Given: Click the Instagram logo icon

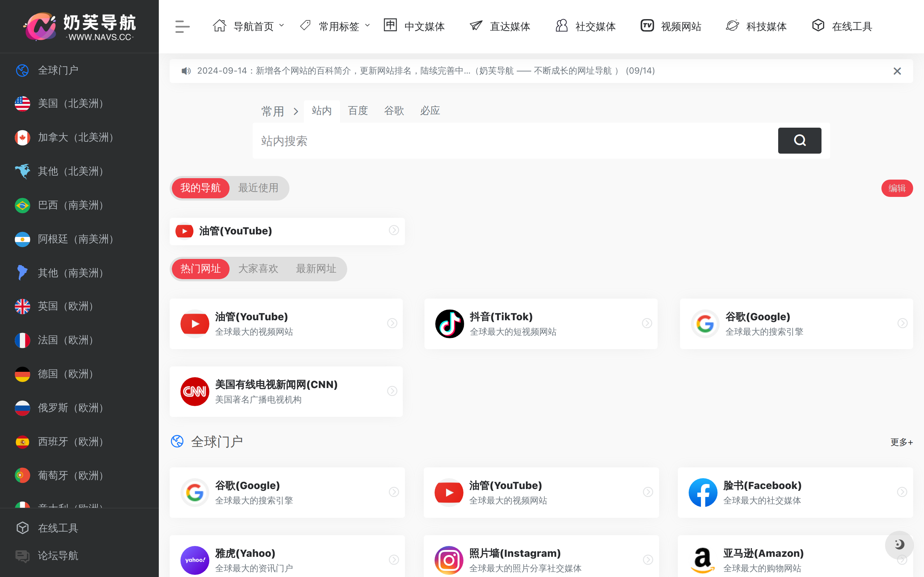Looking at the screenshot, I should pyautogui.click(x=449, y=560).
